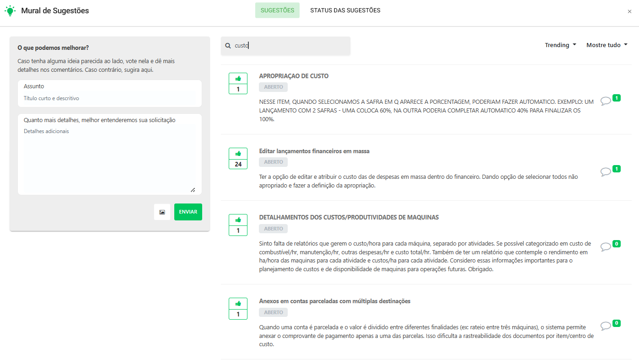Image resolution: width=639 pixels, height=364 pixels.
Task: Close the suggestions board with the X
Action: 629,11
